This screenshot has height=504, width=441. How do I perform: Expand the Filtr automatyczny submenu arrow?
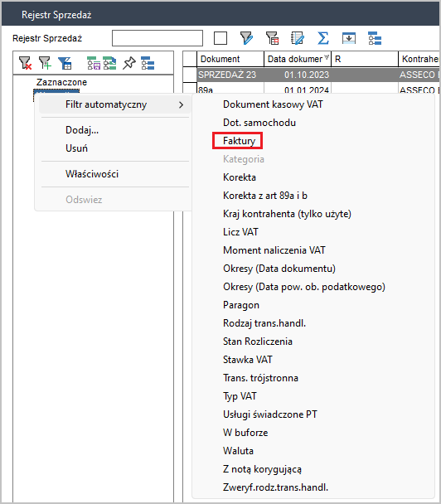point(182,104)
